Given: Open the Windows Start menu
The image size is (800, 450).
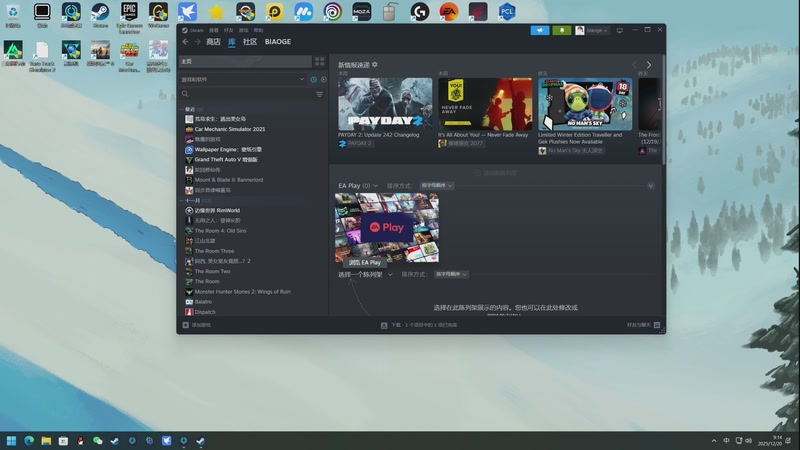Looking at the screenshot, I should tap(11, 441).
